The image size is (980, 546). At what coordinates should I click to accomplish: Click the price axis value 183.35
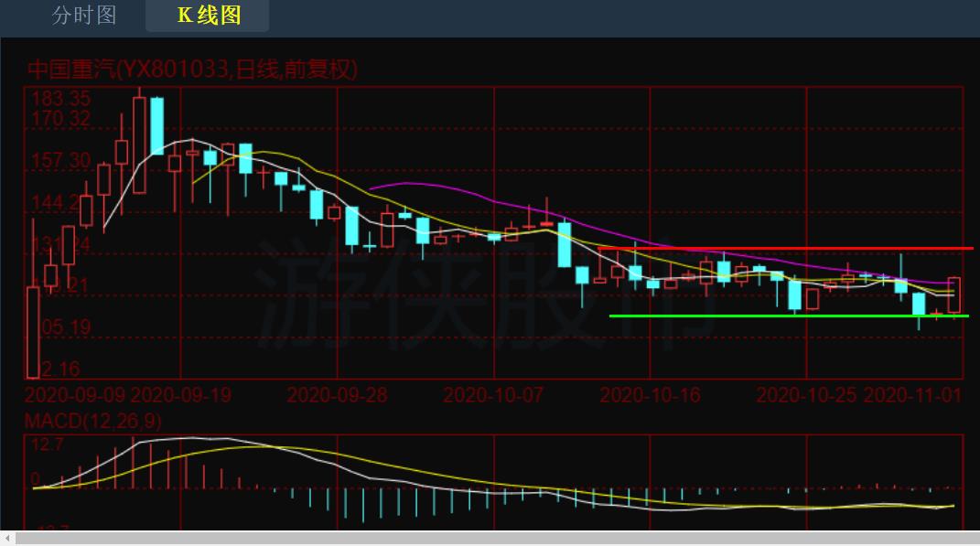point(60,99)
